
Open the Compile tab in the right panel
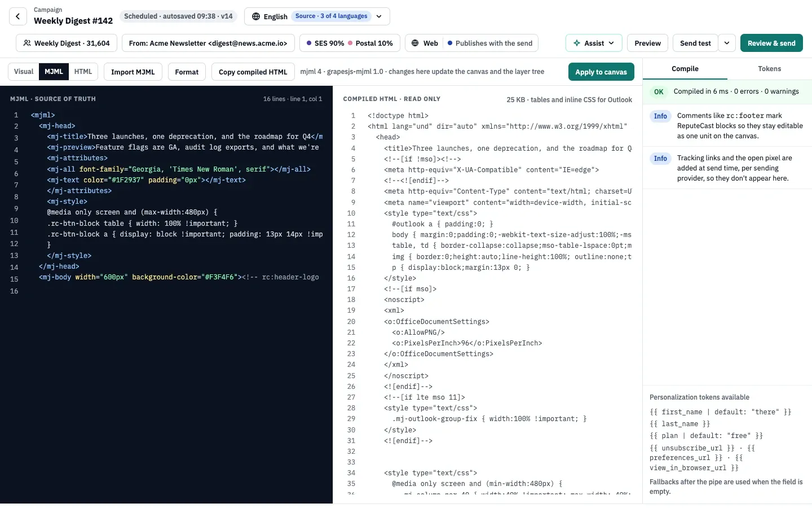coord(685,69)
